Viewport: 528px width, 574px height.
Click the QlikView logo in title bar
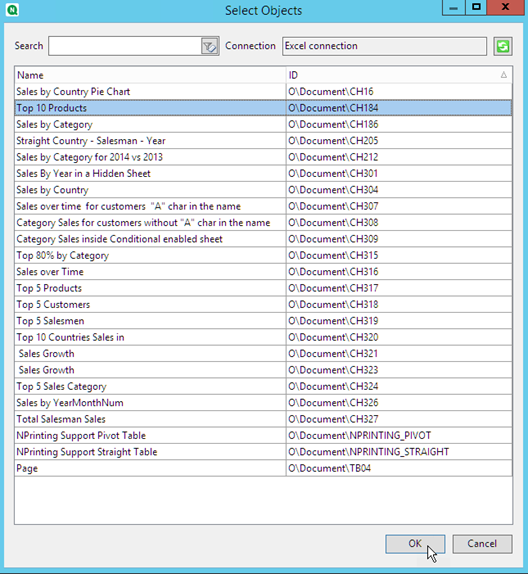tap(12, 10)
